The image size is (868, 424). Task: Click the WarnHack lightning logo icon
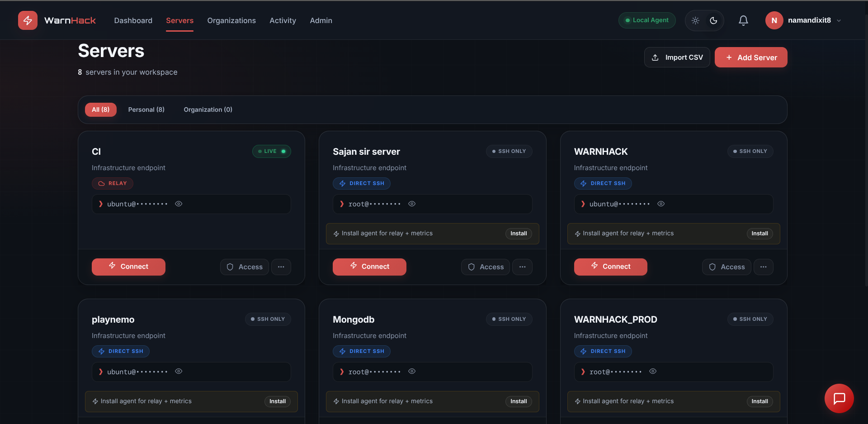tap(28, 20)
